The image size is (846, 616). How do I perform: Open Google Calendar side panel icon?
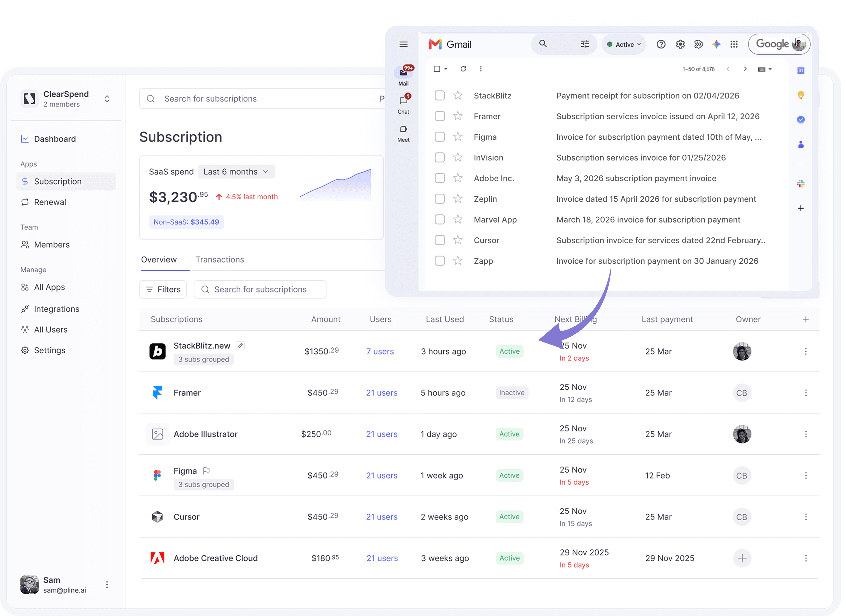(801, 71)
